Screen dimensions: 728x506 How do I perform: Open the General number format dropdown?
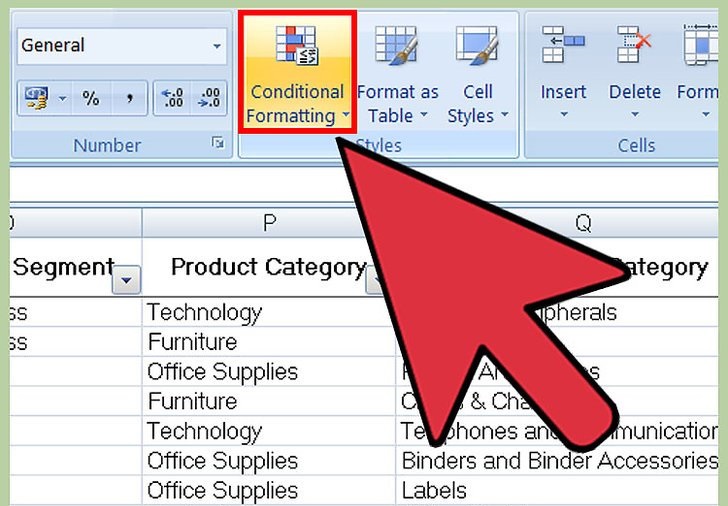coord(217,46)
